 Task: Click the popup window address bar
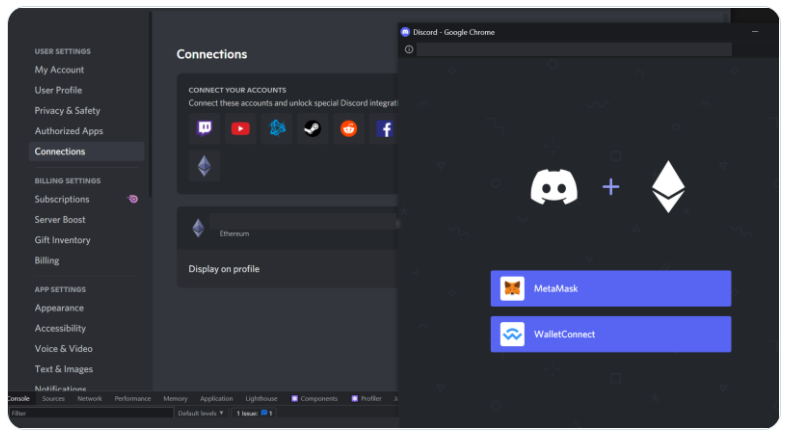[574, 49]
